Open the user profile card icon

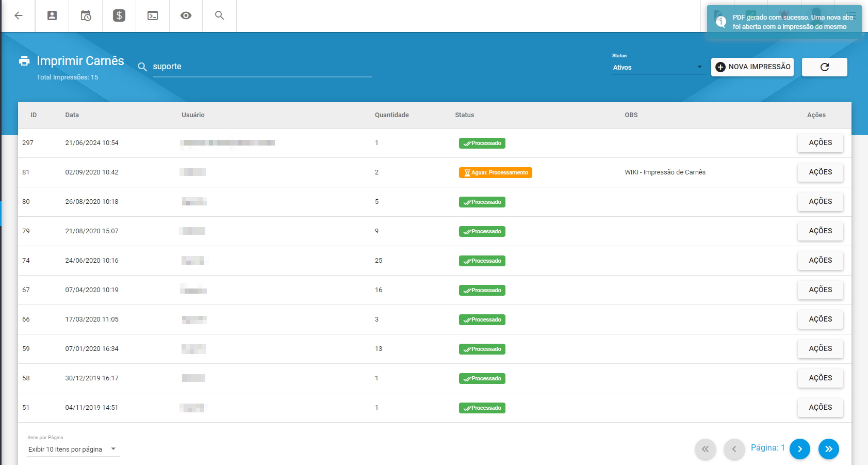[x=52, y=15]
